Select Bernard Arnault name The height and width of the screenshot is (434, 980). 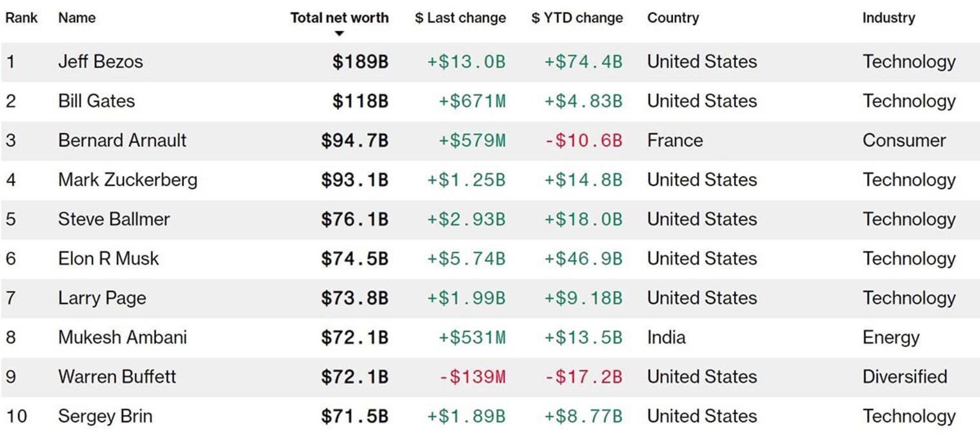click(x=122, y=140)
